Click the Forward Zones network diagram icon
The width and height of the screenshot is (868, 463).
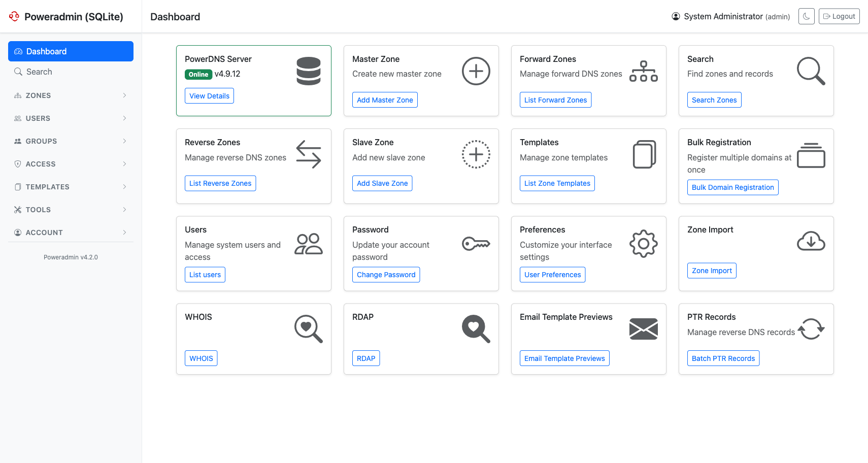click(x=643, y=71)
